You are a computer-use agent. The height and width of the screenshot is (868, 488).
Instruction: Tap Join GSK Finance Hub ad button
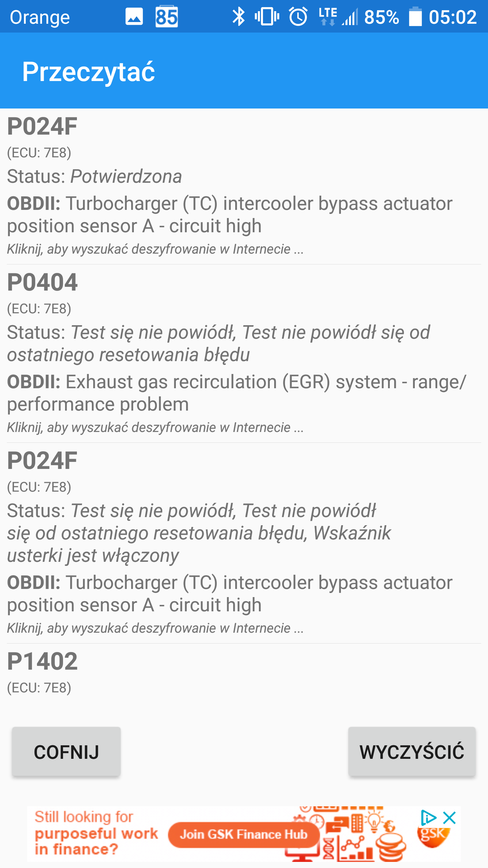click(244, 834)
